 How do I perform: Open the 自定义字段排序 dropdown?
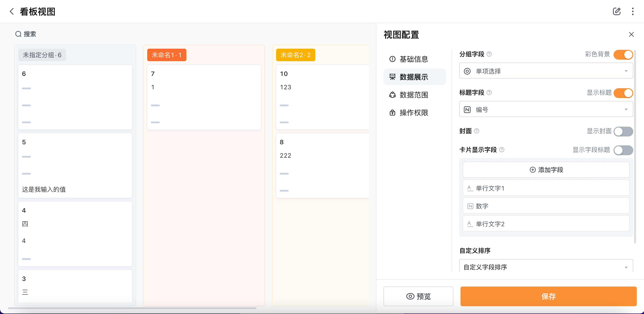click(546, 267)
